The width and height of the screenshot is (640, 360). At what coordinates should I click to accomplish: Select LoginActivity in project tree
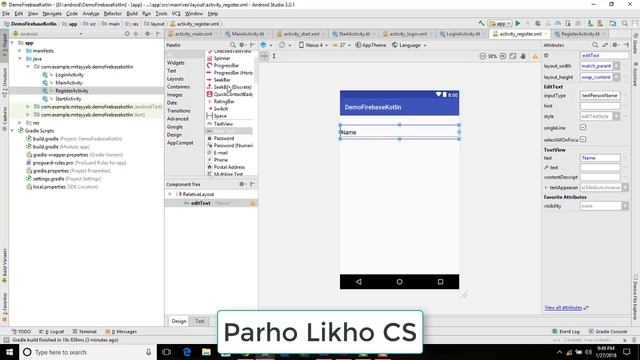(x=69, y=75)
